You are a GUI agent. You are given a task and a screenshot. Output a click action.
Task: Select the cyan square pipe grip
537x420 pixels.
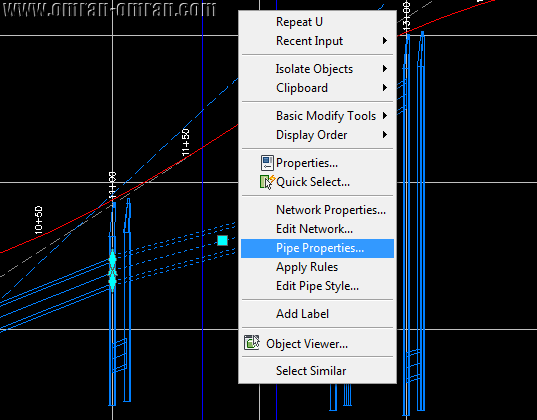click(x=223, y=240)
